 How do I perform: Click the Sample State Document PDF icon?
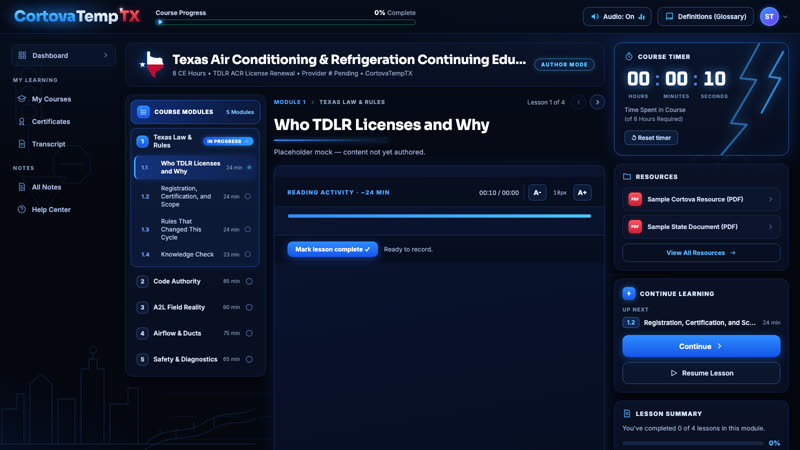635,227
